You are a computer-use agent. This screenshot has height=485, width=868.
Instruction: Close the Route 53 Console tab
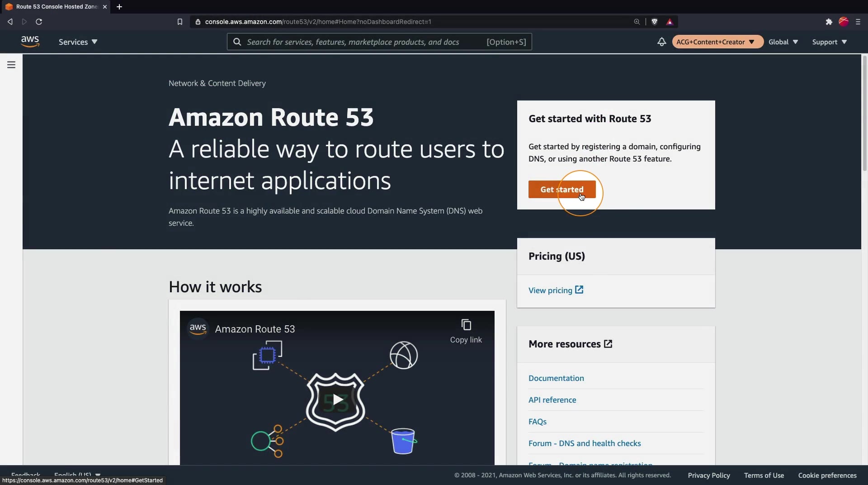[x=105, y=7]
